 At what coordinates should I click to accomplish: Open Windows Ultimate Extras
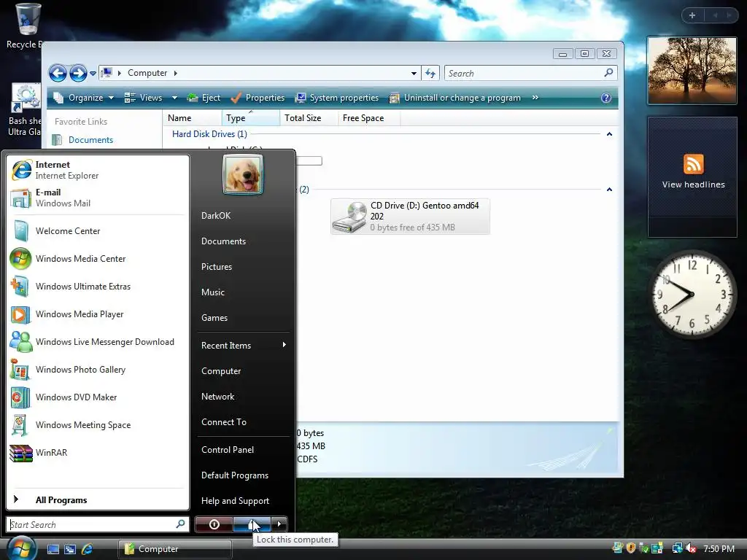click(98, 286)
